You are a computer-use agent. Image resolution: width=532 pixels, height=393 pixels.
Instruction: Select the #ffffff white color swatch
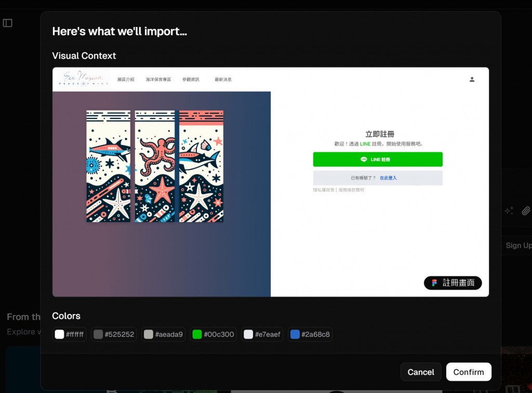pos(69,334)
